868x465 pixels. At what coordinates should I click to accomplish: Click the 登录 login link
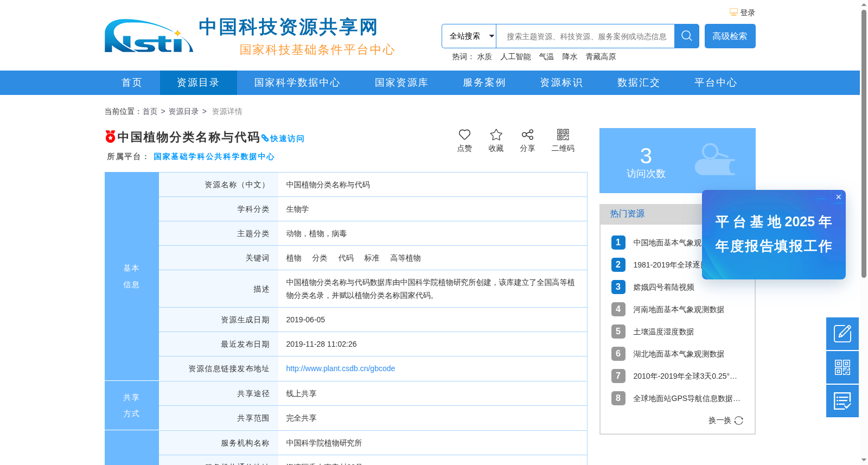[748, 12]
